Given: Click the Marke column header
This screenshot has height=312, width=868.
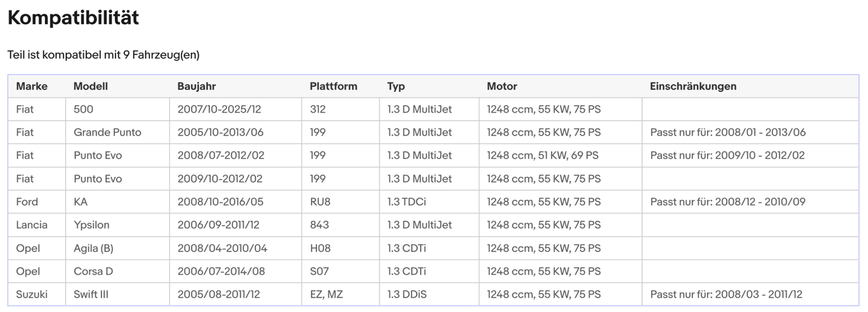Looking at the screenshot, I should coord(32,86).
